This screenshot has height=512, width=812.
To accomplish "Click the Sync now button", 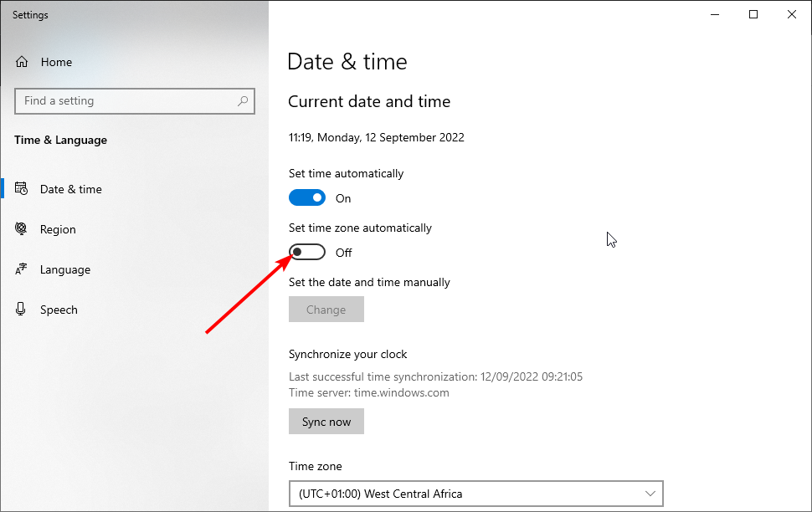I will pos(326,422).
